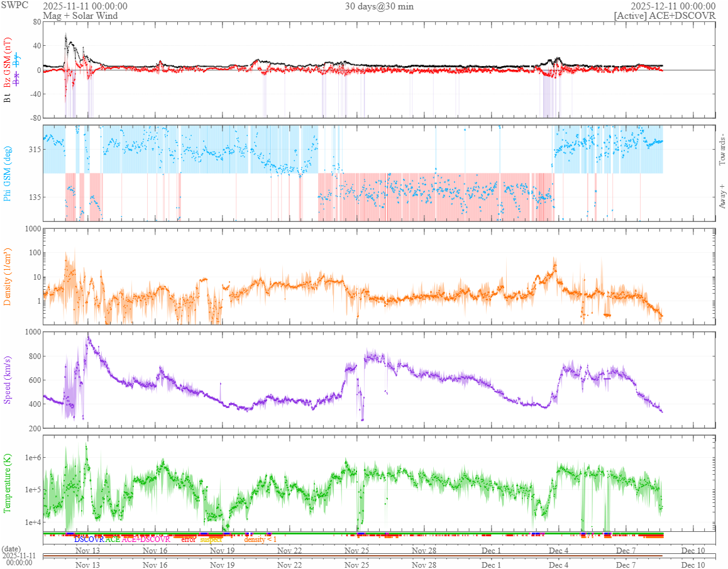The width and height of the screenshot is (728, 569).
Task: Click the '135' tick on the Phi axis
Action: coord(35,197)
